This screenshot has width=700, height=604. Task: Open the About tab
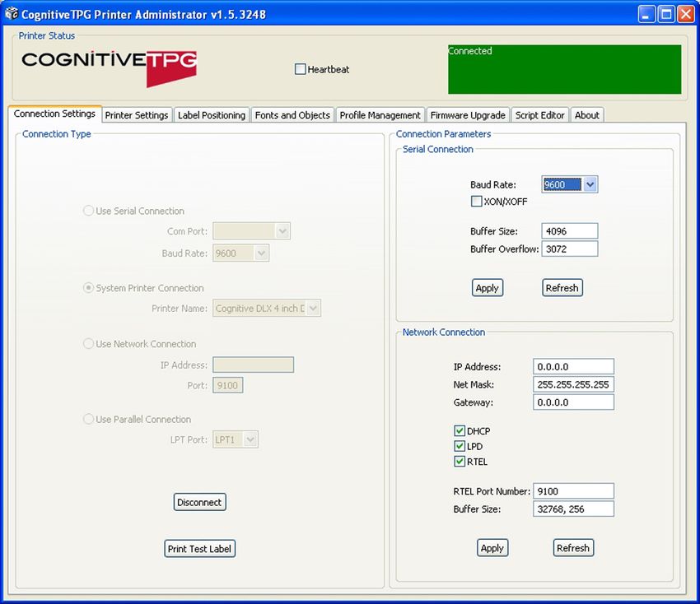coord(587,115)
